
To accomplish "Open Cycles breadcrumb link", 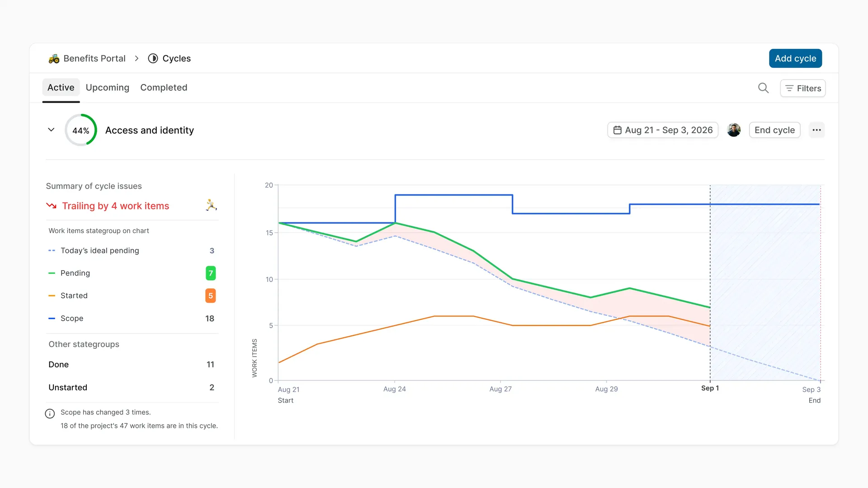I will coord(176,59).
